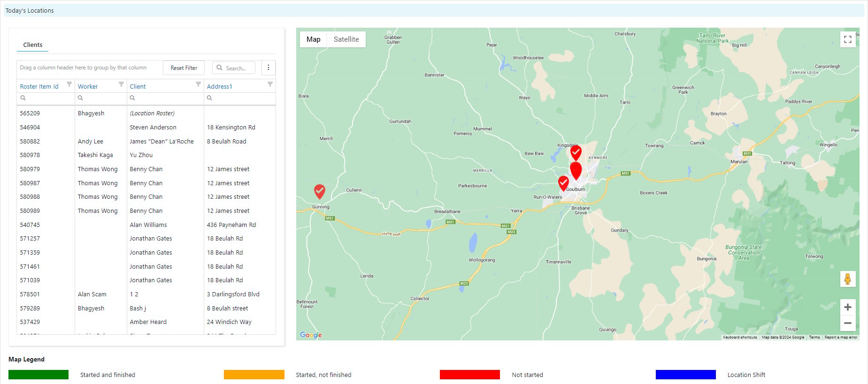Viewport: 868px width, 384px height.
Task: Sort by Worker column header
Action: (88, 87)
